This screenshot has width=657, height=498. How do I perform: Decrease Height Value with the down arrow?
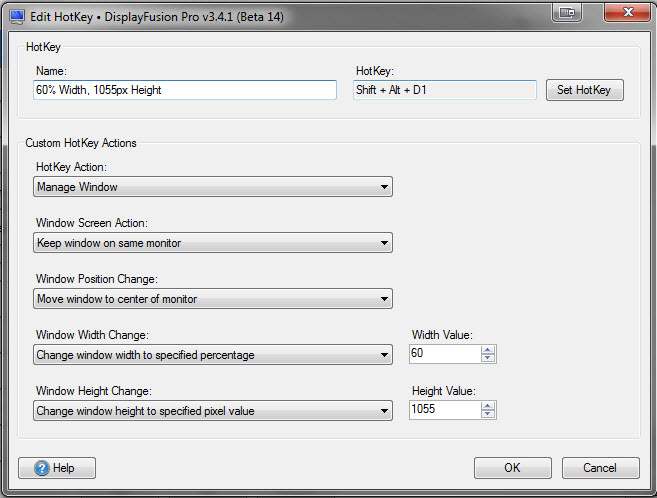click(x=488, y=415)
